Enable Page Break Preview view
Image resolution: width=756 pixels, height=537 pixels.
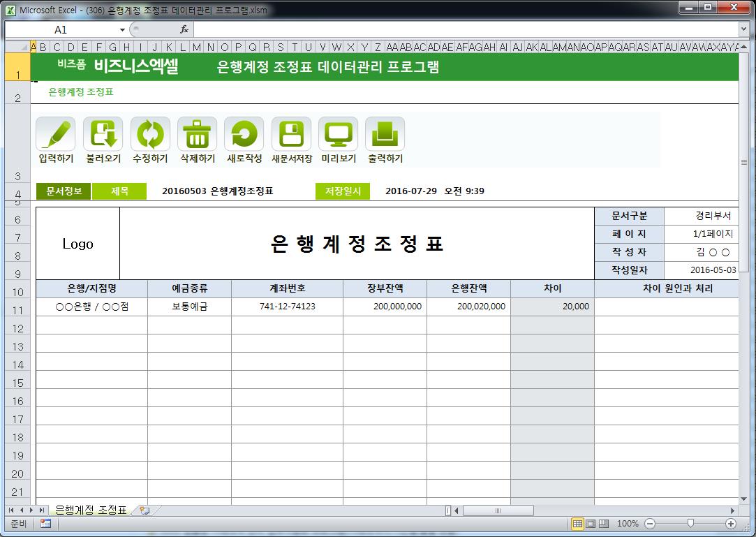pyautogui.click(x=604, y=524)
